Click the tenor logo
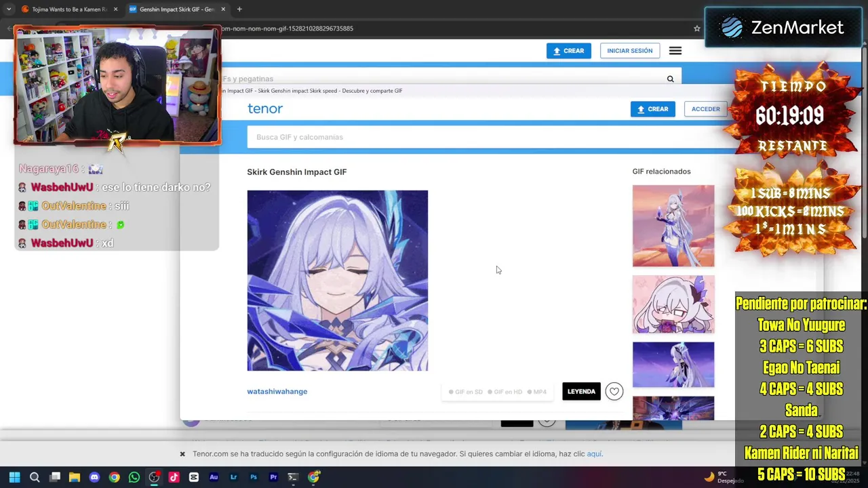Image resolution: width=868 pixels, height=488 pixels. coord(265,108)
